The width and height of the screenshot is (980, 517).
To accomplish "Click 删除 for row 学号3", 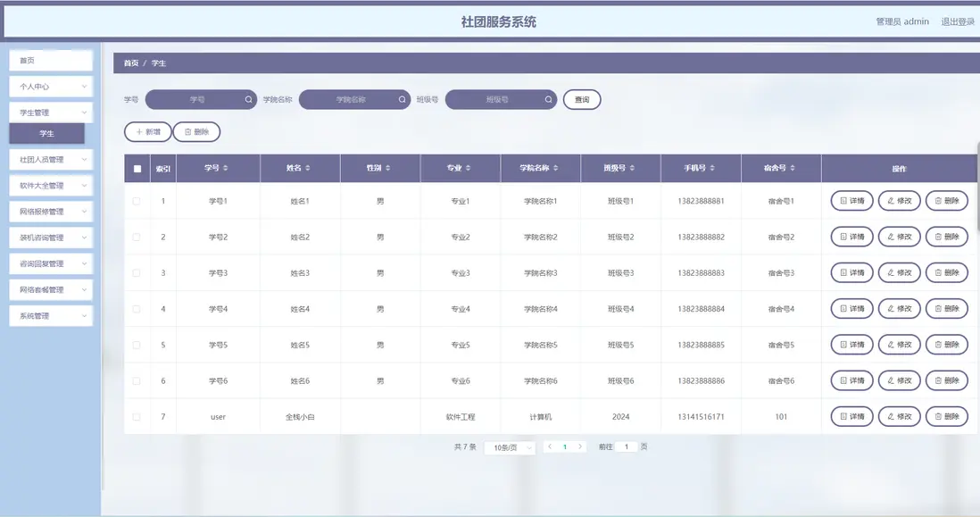I will pyautogui.click(x=947, y=272).
